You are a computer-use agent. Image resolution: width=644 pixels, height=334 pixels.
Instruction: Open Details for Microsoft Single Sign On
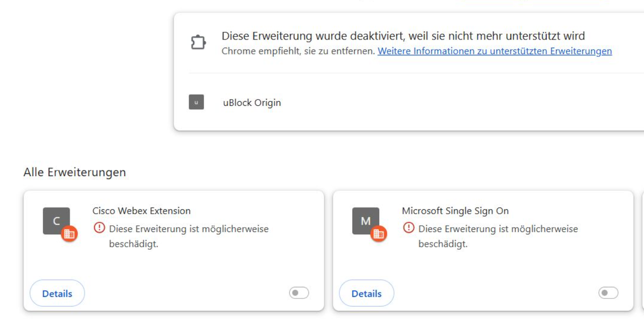coord(367,293)
